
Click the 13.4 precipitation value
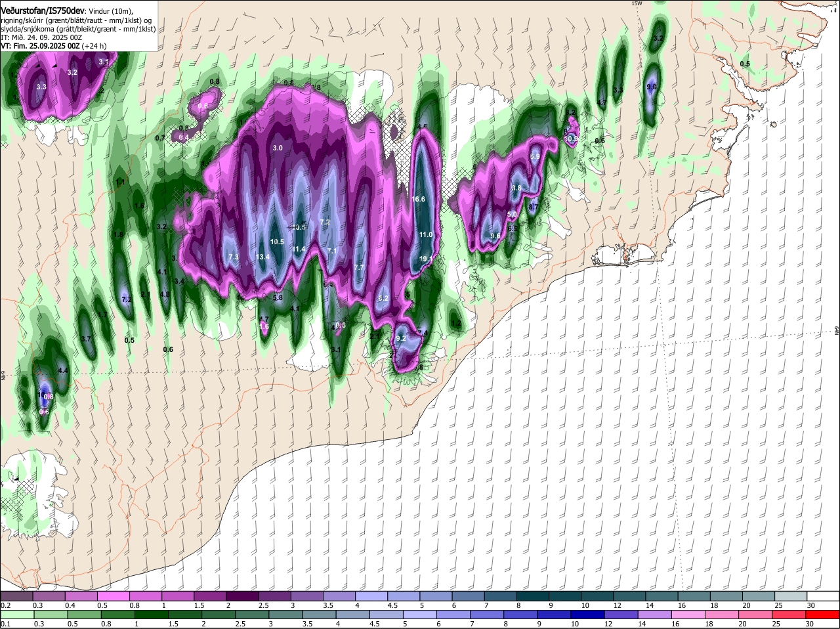pyautogui.click(x=263, y=257)
